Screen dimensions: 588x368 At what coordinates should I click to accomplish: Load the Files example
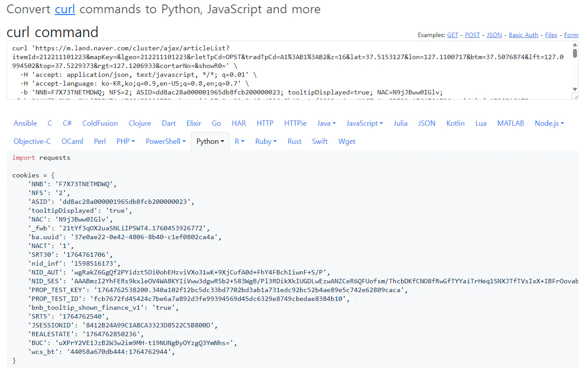point(551,35)
